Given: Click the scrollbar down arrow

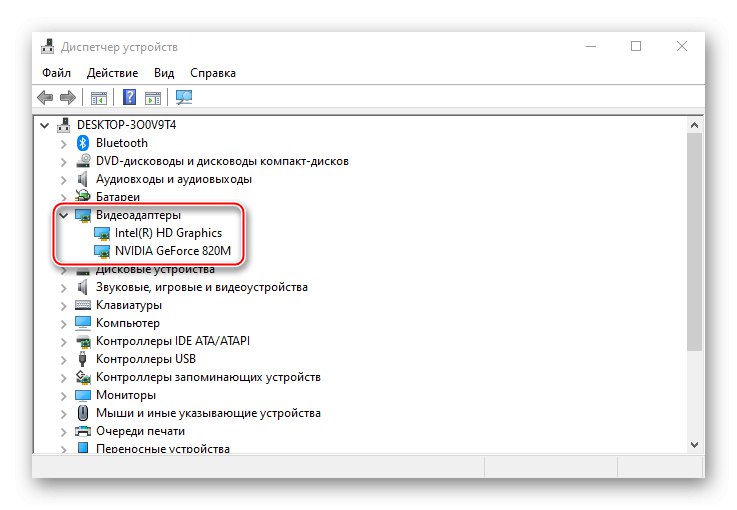Looking at the screenshot, I should [x=694, y=445].
